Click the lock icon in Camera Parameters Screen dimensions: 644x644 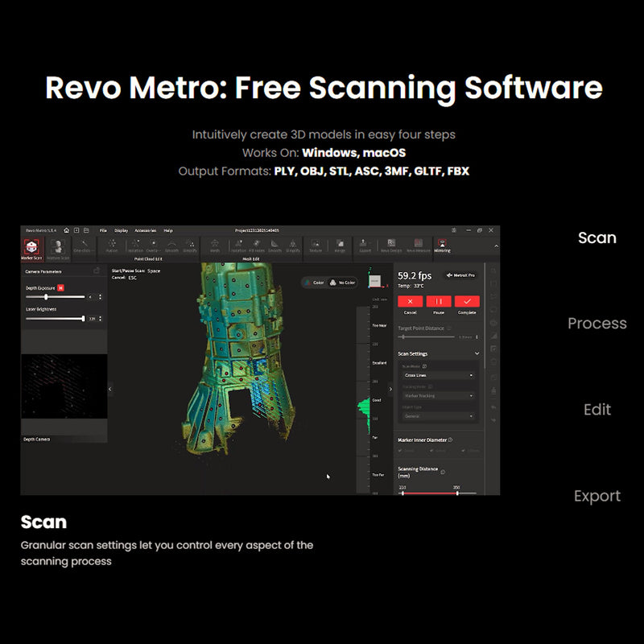tap(97, 270)
